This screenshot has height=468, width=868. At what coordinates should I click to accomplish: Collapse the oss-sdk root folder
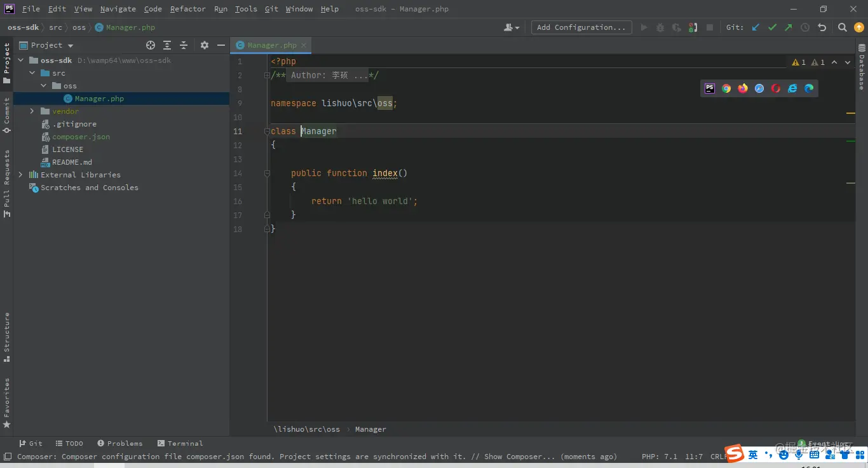(20, 60)
